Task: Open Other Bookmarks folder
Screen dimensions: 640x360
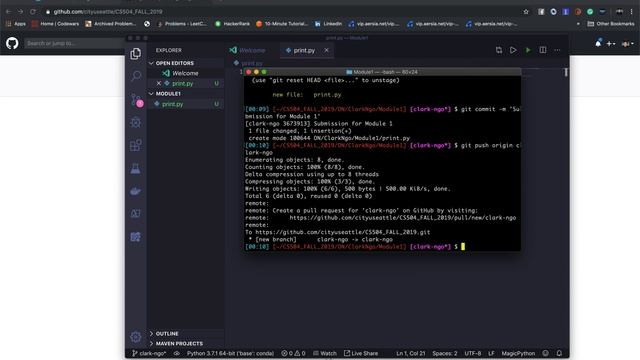Action: coord(611,24)
